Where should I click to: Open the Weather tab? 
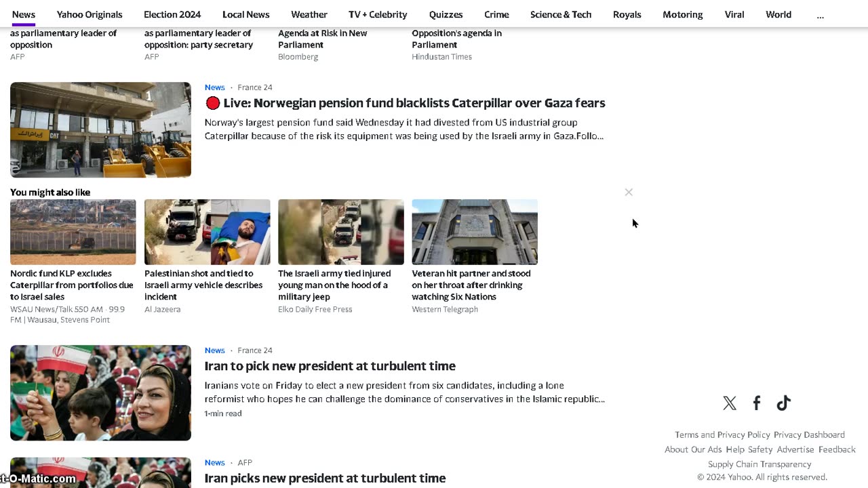309,14
